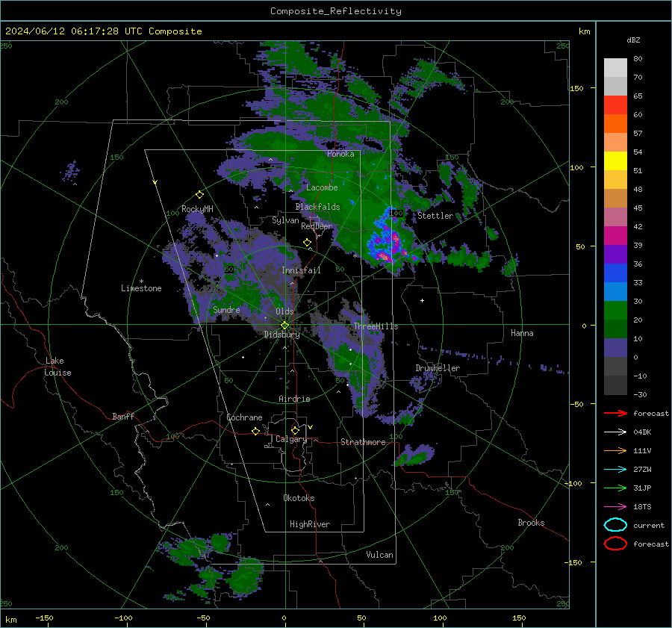
Task: Select the green 31JP arrow icon
Action: [615, 488]
